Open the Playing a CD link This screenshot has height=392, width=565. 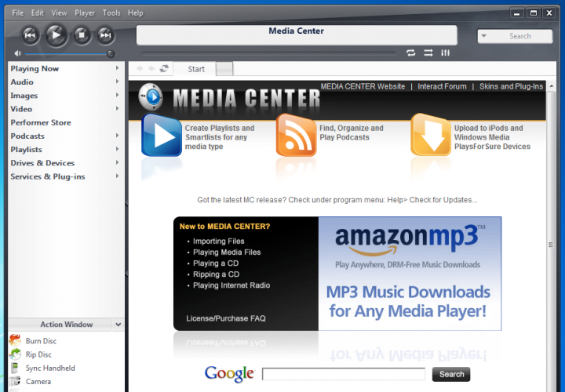click(216, 263)
